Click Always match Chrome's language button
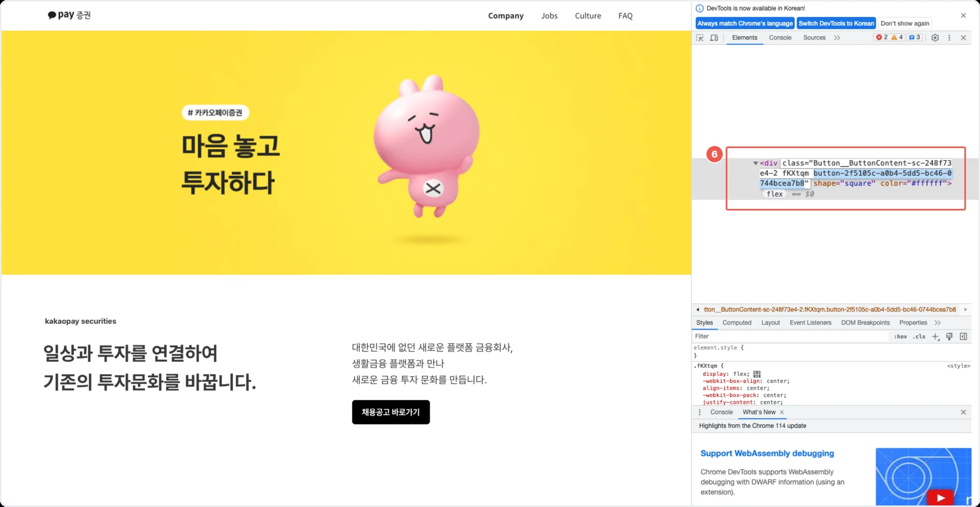980x507 pixels. (745, 23)
